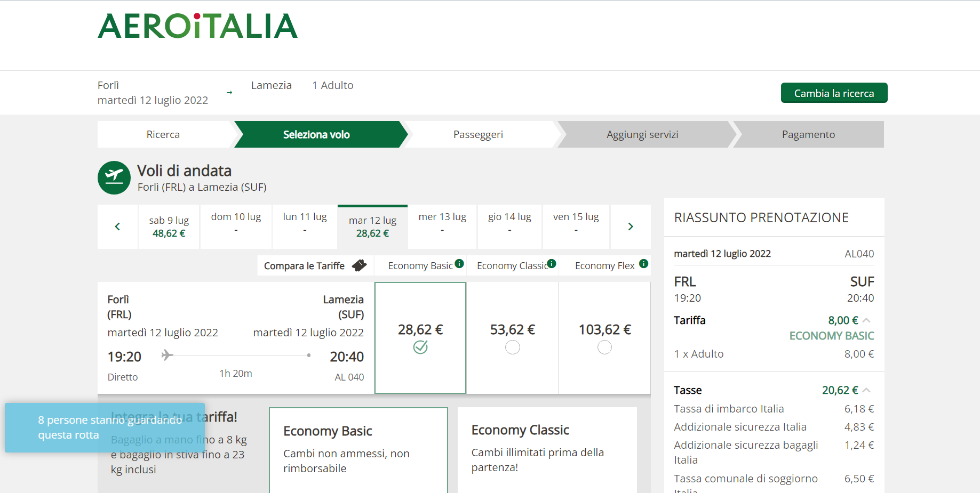This screenshot has height=493, width=980.
Task: Open Economy Classic info icon
Action: (552, 263)
